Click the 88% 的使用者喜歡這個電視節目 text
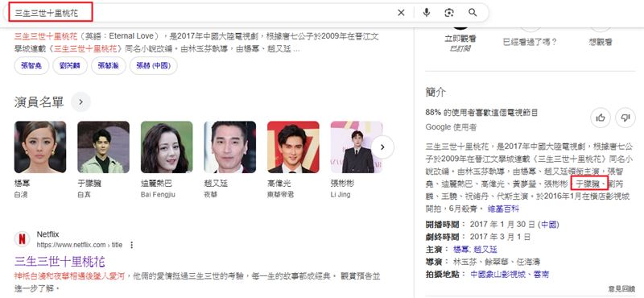644x298 pixels. pos(481,112)
